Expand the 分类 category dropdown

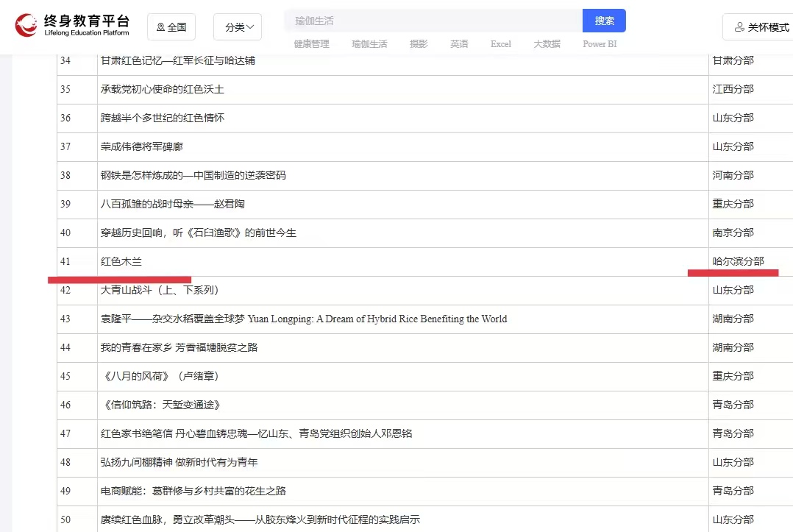[238, 27]
